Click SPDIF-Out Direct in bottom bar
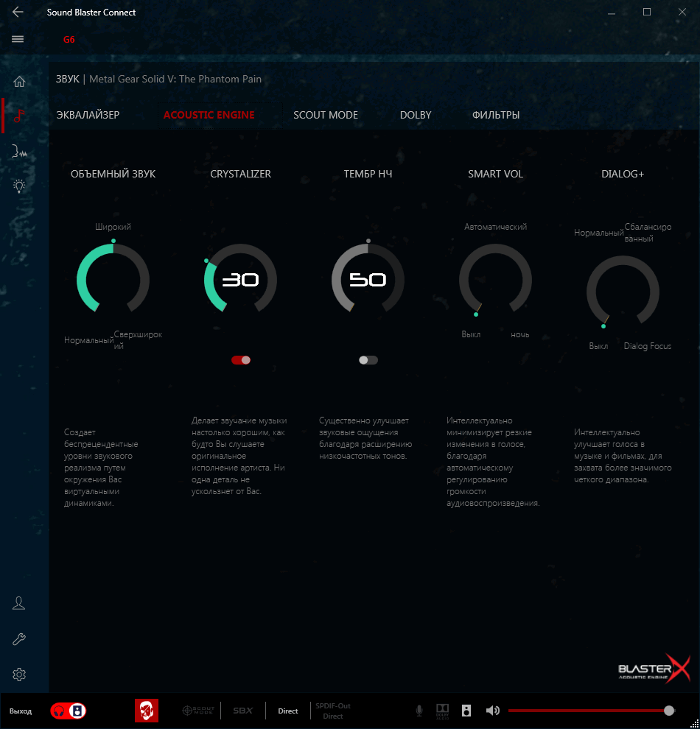The width and height of the screenshot is (700, 729). point(333,711)
